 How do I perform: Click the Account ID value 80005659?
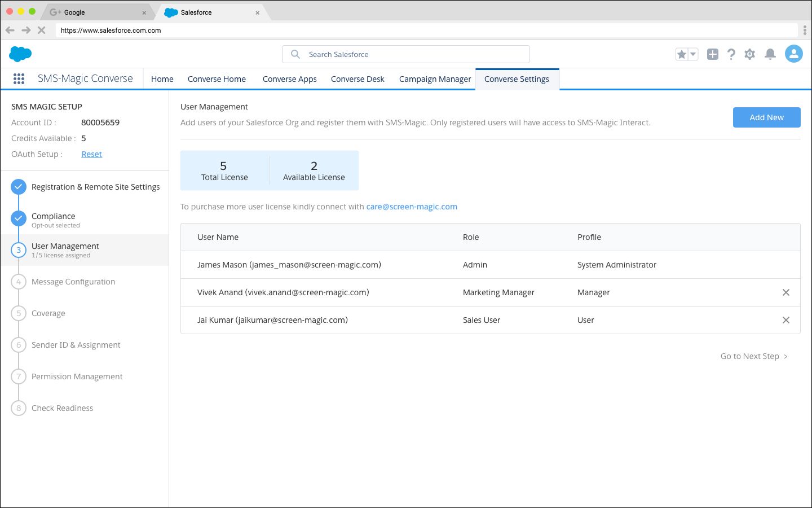tap(100, 122)
